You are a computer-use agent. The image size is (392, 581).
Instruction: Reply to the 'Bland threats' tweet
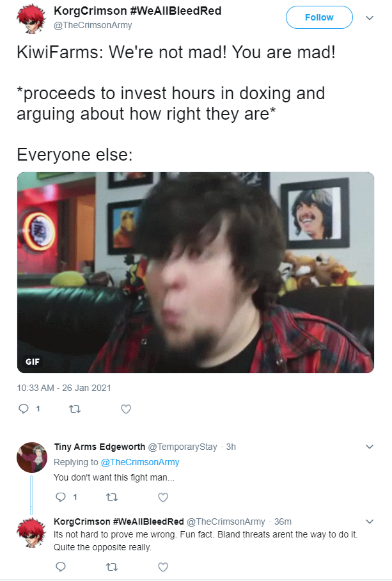61,566
